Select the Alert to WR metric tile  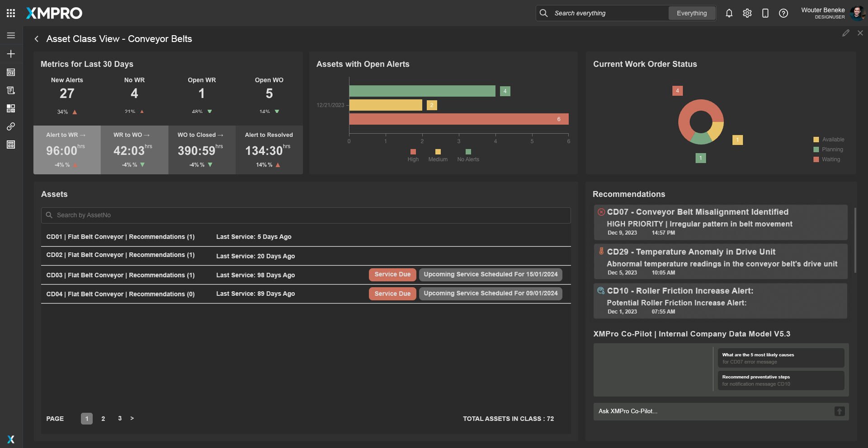[x=67, y=150]
